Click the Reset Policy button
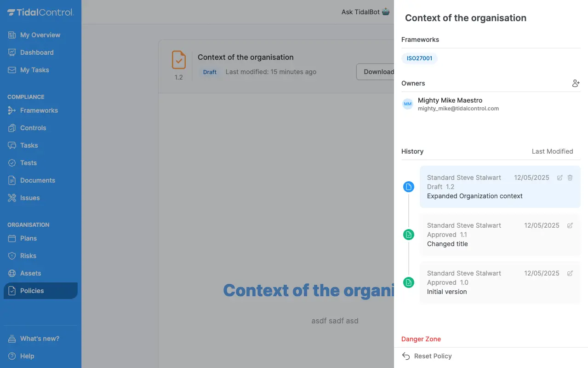Screen dimensions: 588x368 tap(427, 356)
